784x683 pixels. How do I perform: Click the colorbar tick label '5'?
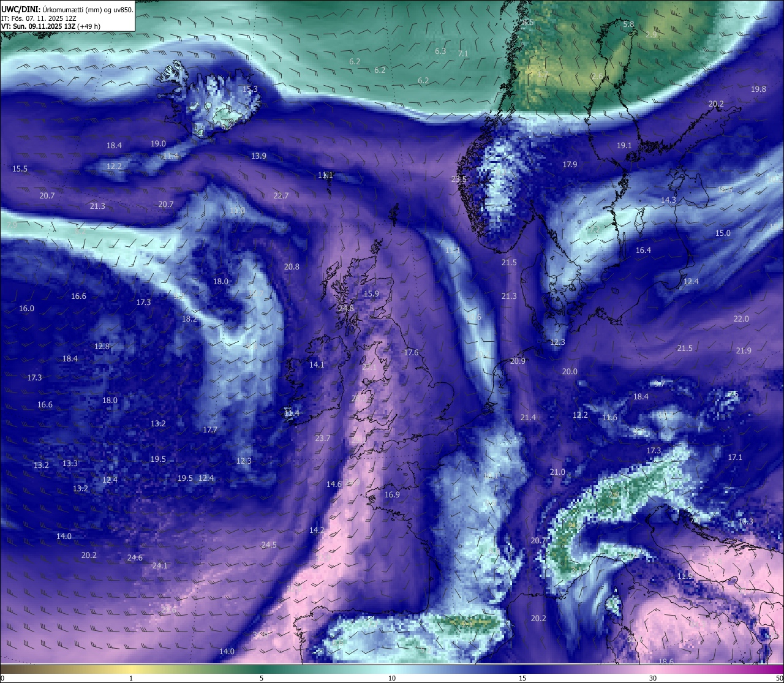[262, 678]
